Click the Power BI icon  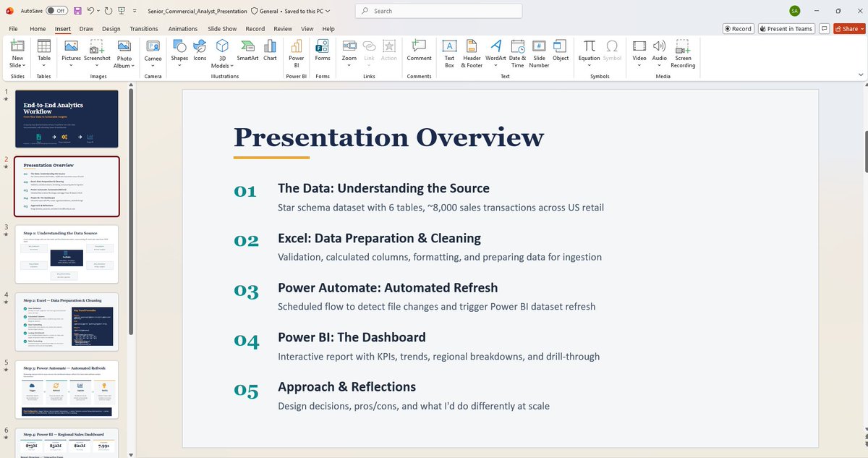click(297, 46)
